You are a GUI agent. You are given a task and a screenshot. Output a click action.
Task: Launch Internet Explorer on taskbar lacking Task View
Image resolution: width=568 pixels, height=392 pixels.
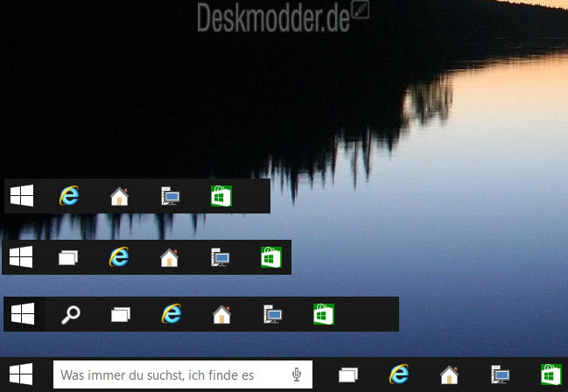coord(69,196)
